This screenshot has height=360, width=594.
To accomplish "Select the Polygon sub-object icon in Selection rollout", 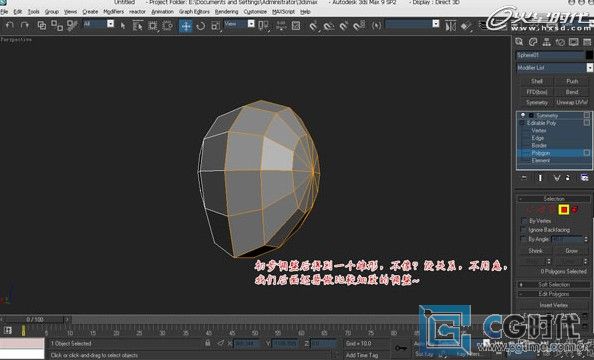I will tap(564, 210).
